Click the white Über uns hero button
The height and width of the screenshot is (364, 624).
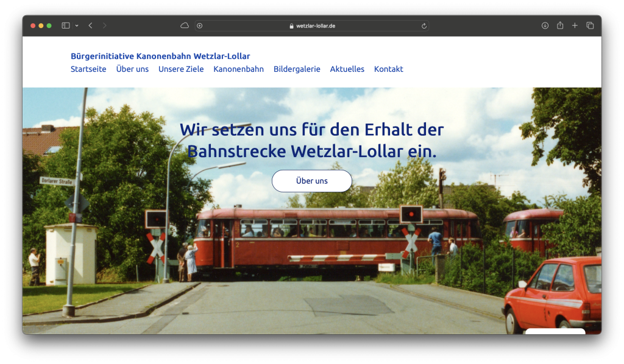pyautogui.click(x=312, y=181)
